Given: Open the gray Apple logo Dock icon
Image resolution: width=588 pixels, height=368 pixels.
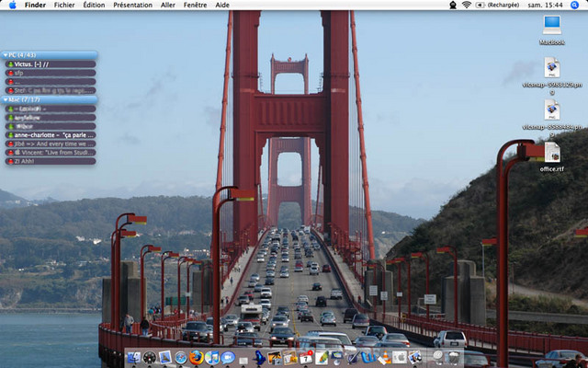Looking at the screenshot, I should click(x=400, y=358).
